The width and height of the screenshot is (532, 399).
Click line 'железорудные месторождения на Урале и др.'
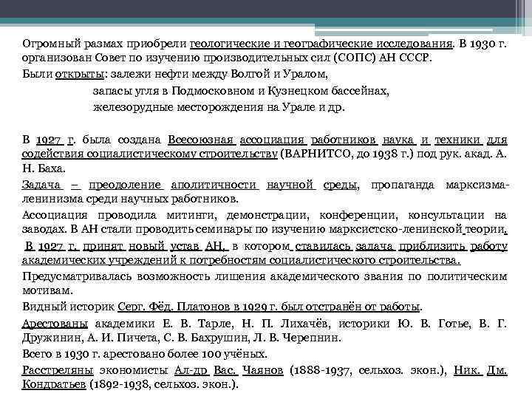coord(219,107)
